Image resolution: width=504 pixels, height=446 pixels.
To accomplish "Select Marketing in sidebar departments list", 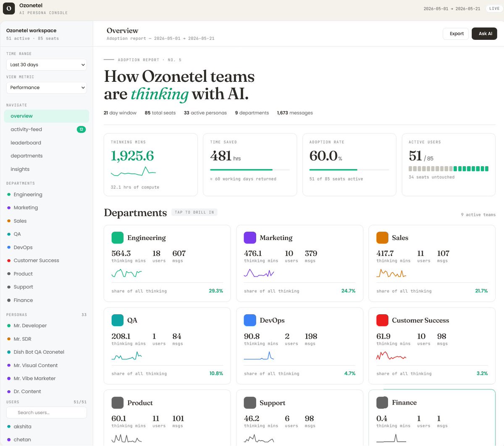I will pyautogui.click(x=47, y=208).
